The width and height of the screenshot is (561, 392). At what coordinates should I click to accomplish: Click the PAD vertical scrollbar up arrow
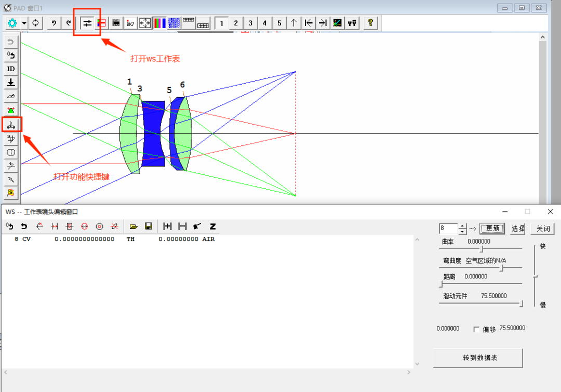point(543,37)
